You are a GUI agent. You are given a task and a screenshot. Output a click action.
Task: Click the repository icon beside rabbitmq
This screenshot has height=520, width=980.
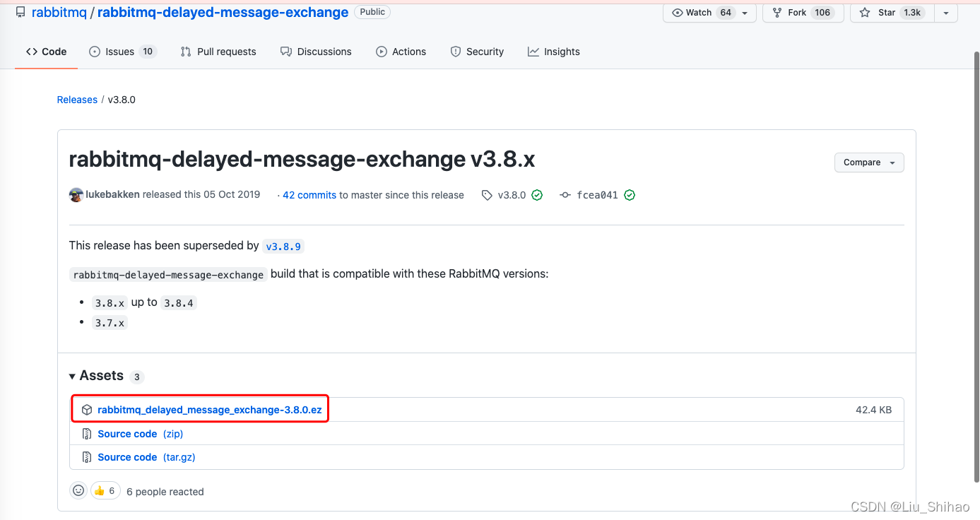tap(20, 12)
